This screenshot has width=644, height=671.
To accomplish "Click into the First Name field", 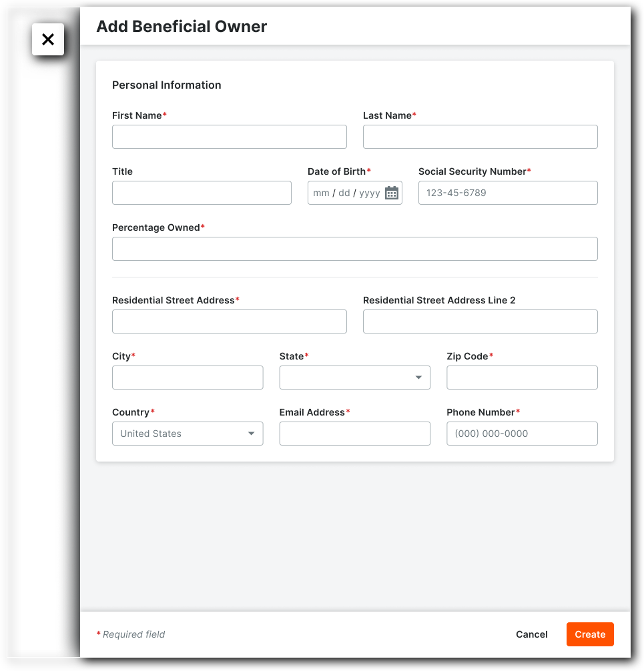I will (229, 137).
